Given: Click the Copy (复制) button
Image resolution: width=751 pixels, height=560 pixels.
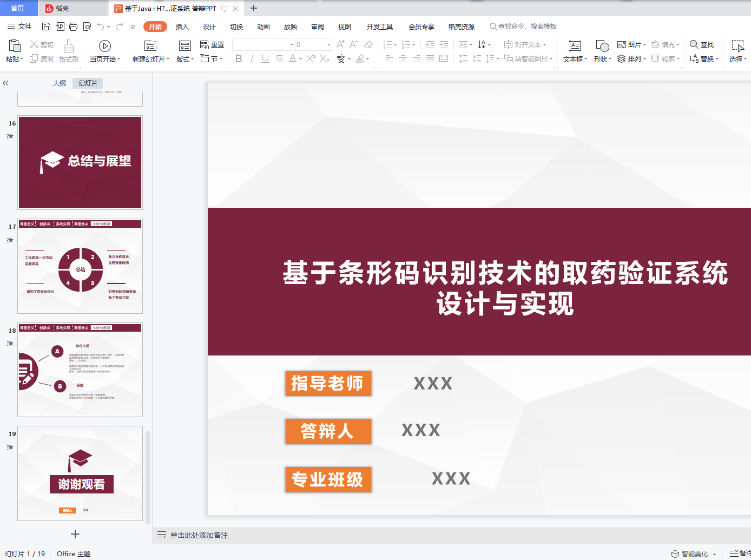Looking at the screenshot, I should click(42, 59).
